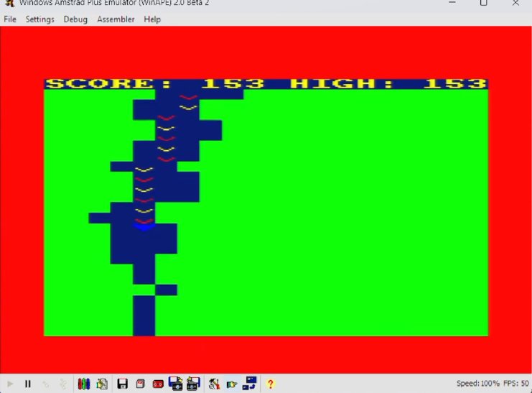532x393 pixels.
Task: Click the HIGH: 153 text
Action: [389, 83]
